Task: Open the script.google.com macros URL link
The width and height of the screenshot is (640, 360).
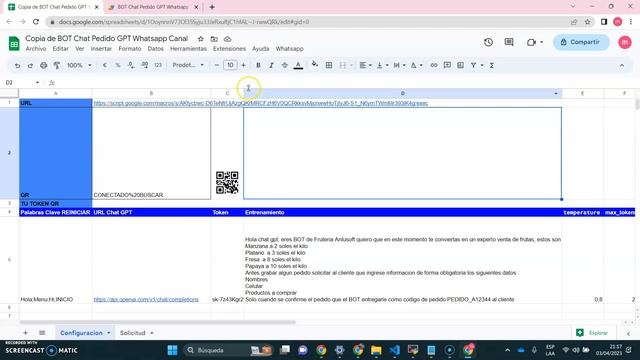Action: tap(261, 103)
